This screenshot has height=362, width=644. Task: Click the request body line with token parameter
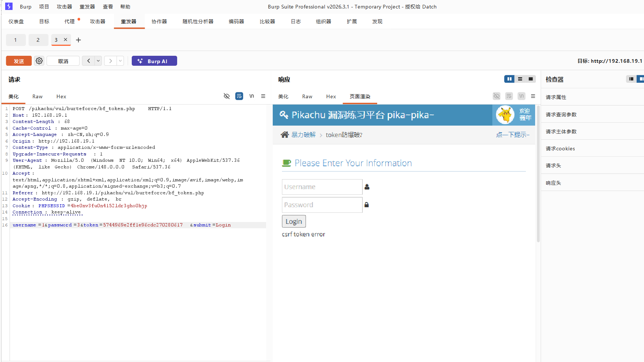click(138, 225)
